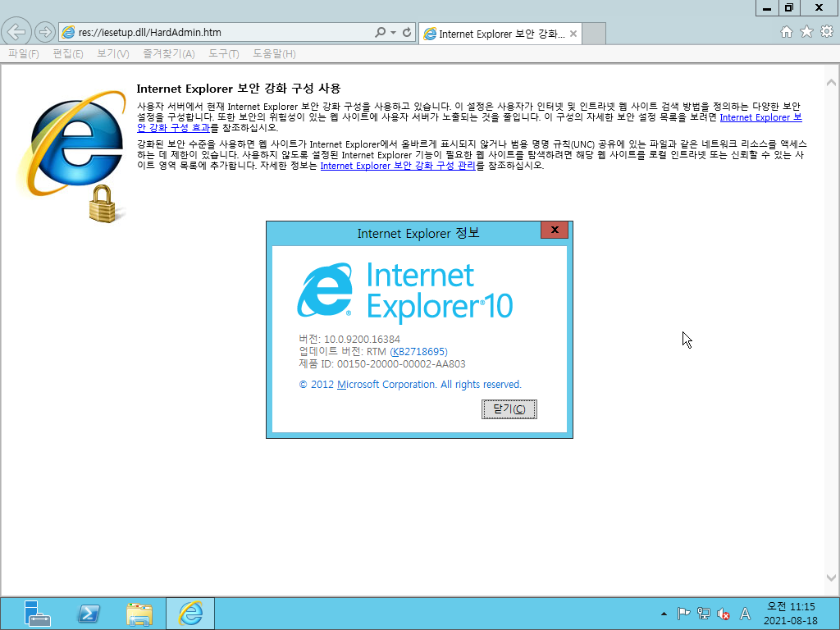Click the page scrollbar down arrow
Image resolution: width=840 pixels, height=630 pixels.
click(x=831, y=578)
